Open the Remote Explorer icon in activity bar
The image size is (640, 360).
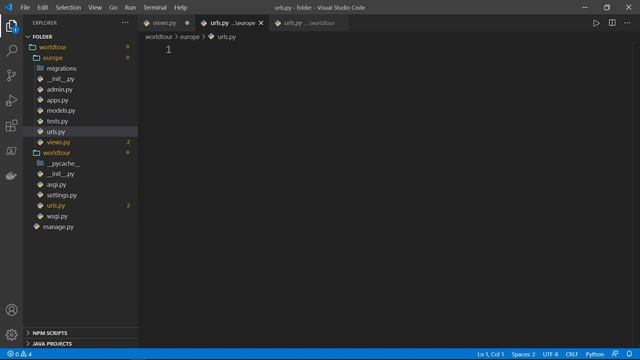tap(11, 151)
